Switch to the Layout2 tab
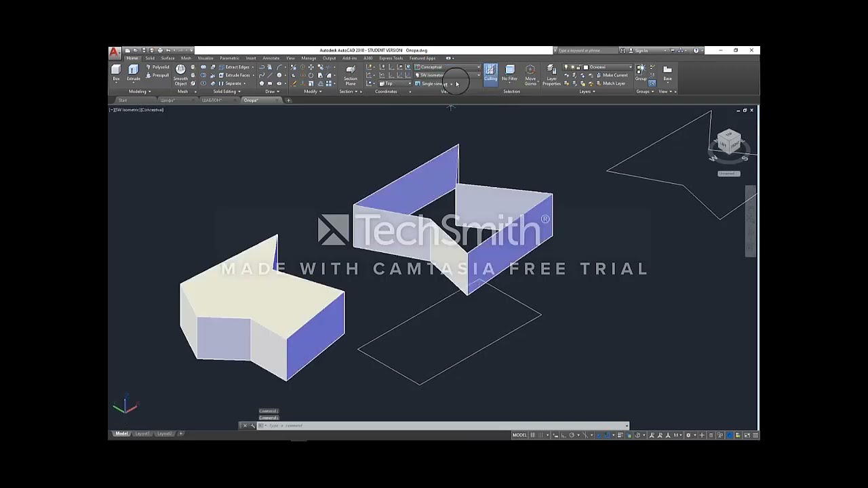Image resolution: width=868 pixels, height=488 pixels. tap(164, 434)
